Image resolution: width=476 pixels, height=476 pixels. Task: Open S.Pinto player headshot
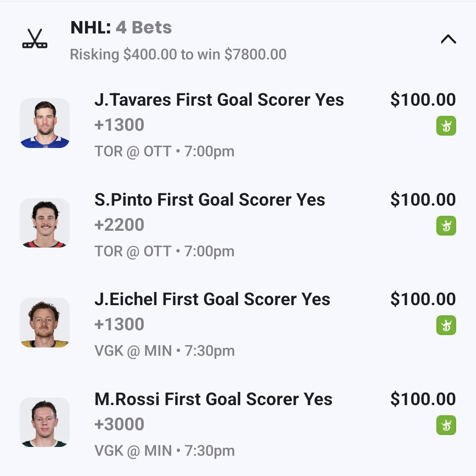[x=45, y=223]
